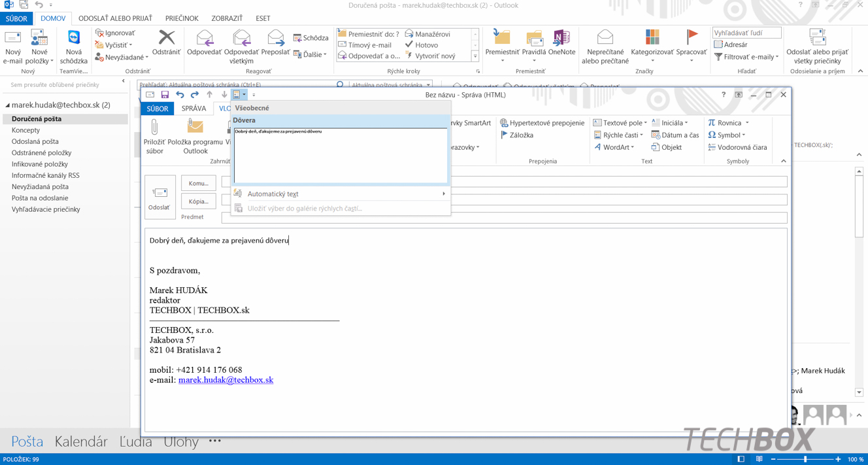
Task: Open ODOSLAŤ ALEBO PRIJAŤ tab
Action: (x=115, y=18)
